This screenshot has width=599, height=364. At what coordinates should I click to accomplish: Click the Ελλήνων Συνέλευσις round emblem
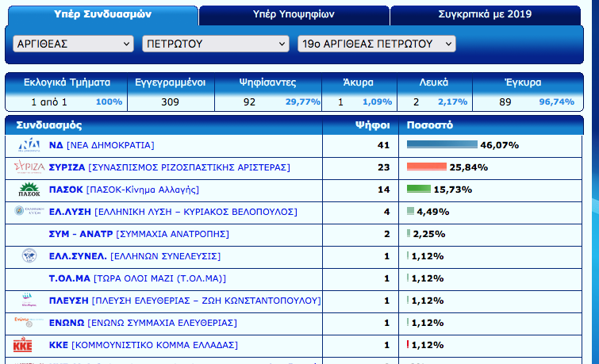[29, 256]
